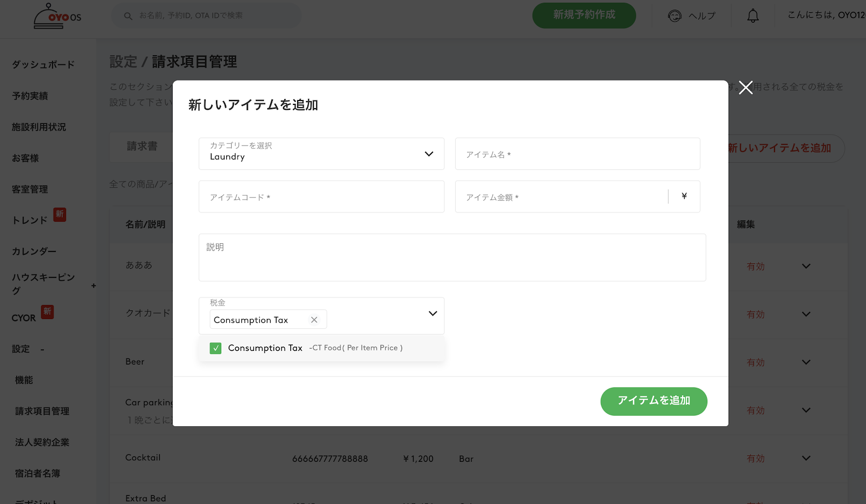This screenshot has width=866, height=504.
Task: Open the カテゴリーを選択 Laundry dropdown
Action: point(322,154)
